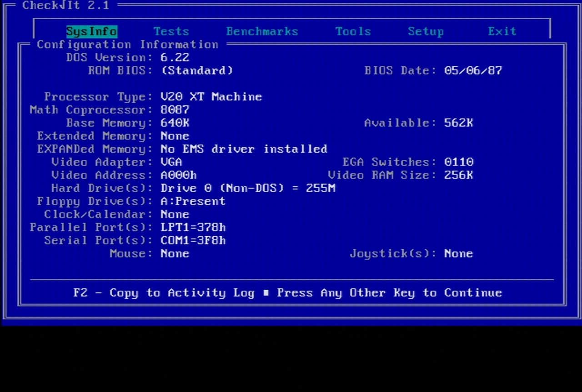Click the Processor Type label
The width and height of the screenshot is (582, 392).
click(98, 97)
